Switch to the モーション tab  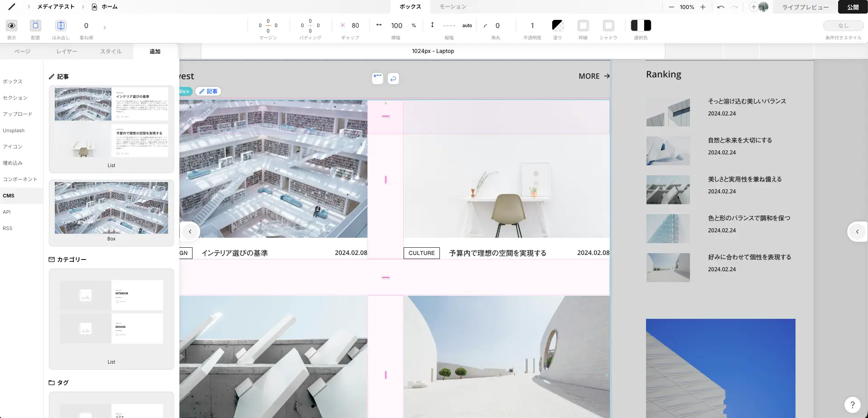pyautogui.click(x=453, y=7)
